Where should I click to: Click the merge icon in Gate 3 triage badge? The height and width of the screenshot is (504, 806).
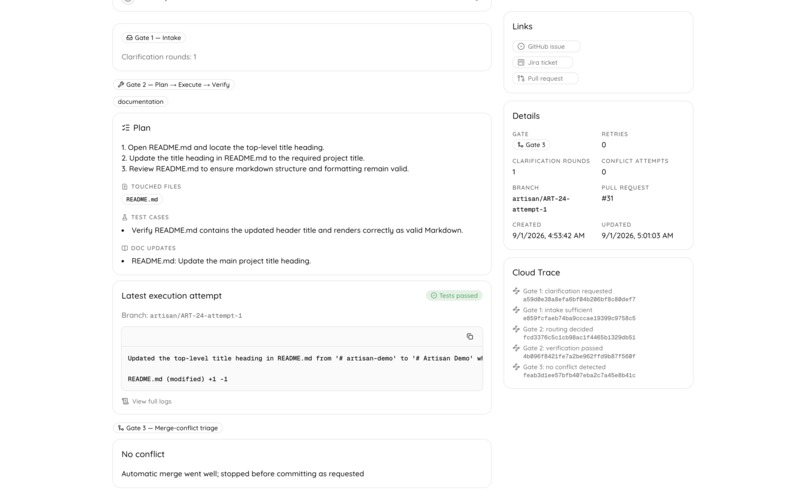(121, 427)
